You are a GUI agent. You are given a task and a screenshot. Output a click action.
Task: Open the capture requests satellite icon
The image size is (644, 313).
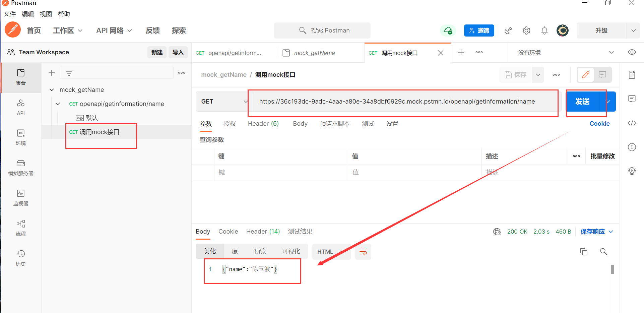[508, 30]
